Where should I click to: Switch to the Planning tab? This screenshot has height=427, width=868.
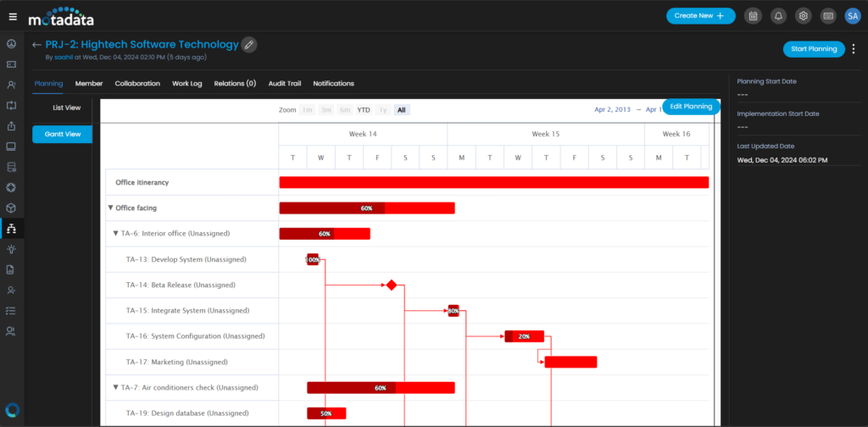[48, 84]
